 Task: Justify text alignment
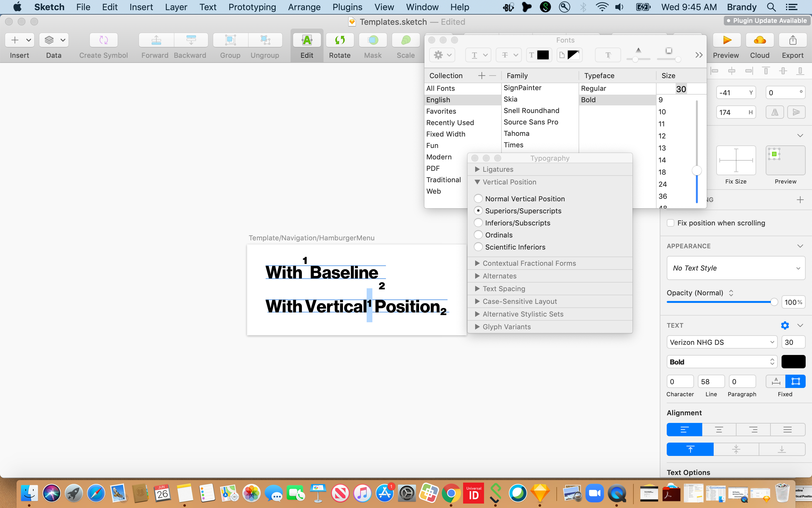tap(788, 429)
